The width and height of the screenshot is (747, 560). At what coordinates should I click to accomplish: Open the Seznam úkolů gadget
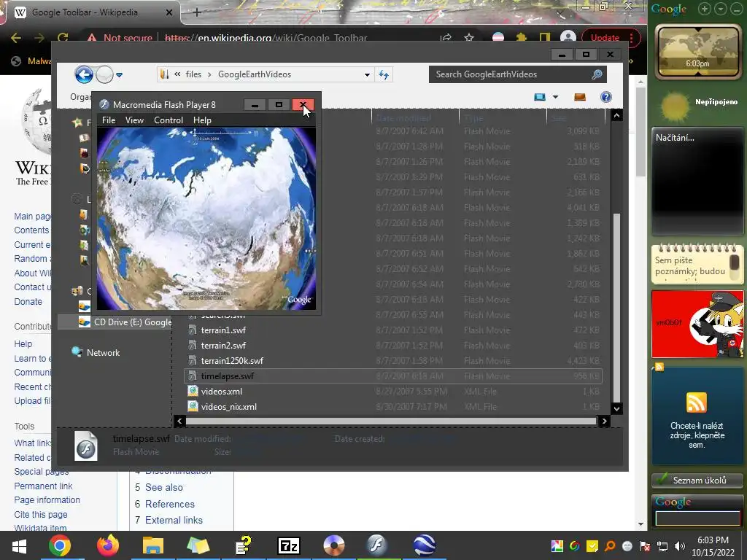pos(697,480)
